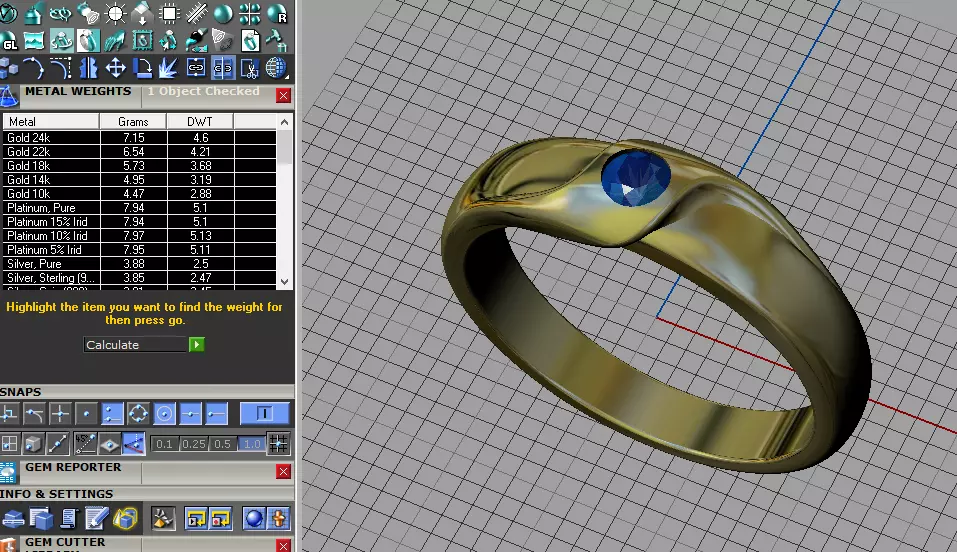Screen dimensions: 957x552
Task: Select the Silver, Pure row
Action: (139, 264)
